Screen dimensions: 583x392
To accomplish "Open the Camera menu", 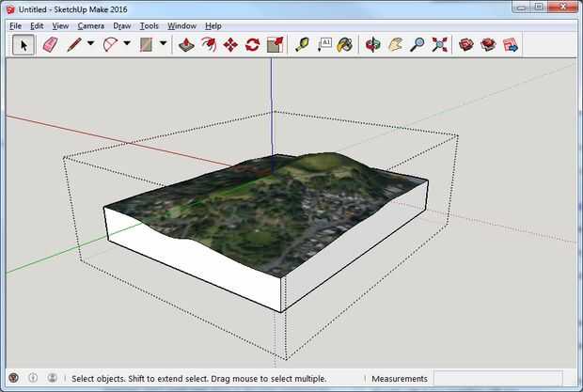I will pos(90,26).
